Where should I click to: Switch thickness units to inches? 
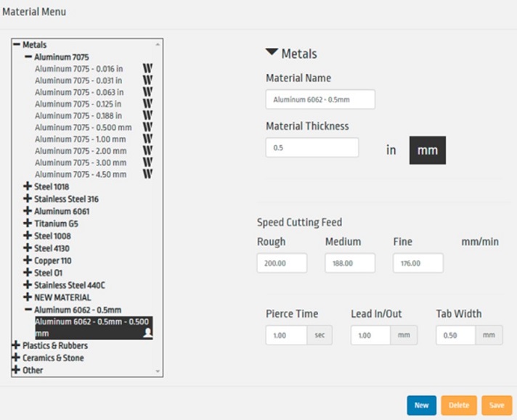(391, 150)
